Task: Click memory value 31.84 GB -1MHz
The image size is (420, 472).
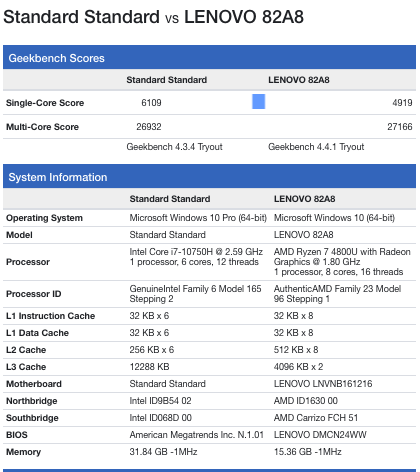Action: 163,452
